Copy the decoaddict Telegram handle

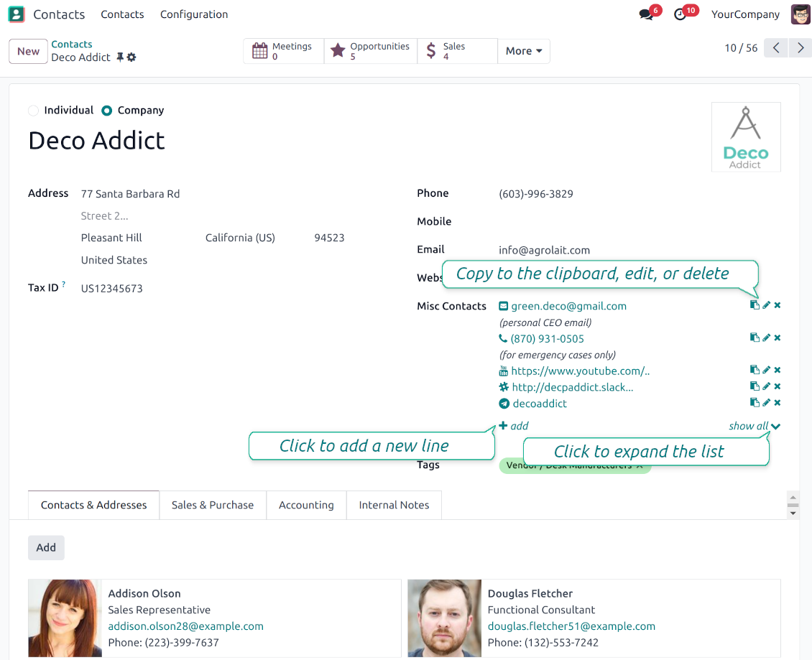(x=755, y=402)
